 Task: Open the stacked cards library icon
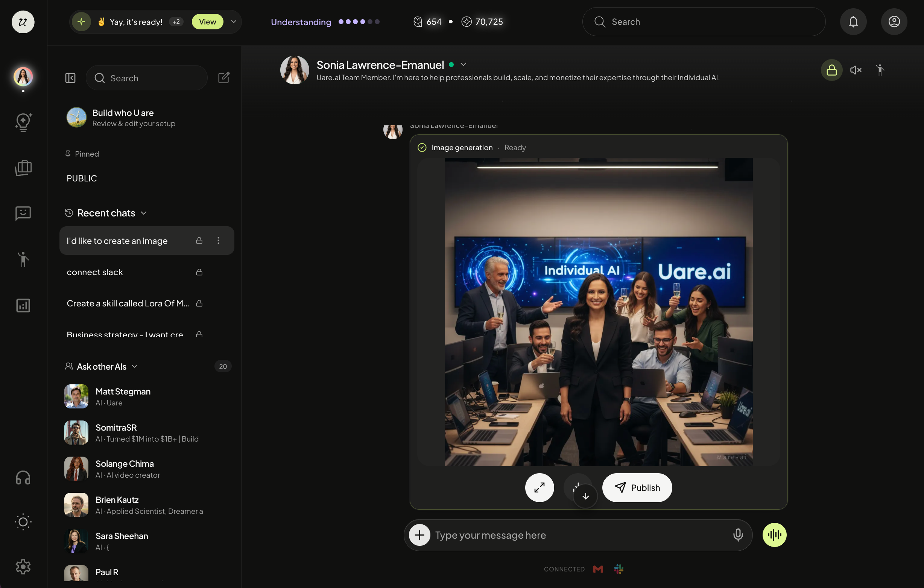tap(23, 168)
